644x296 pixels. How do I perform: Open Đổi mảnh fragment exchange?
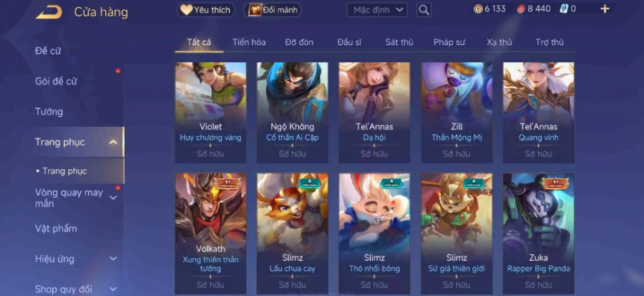point(273,10)
